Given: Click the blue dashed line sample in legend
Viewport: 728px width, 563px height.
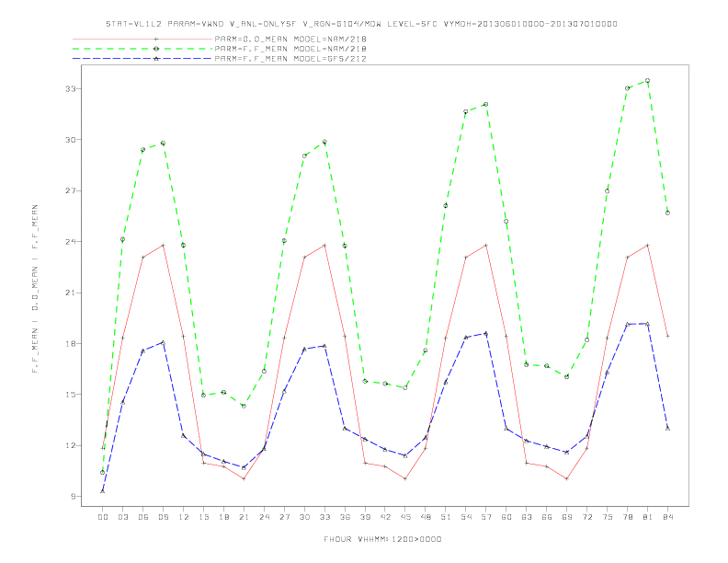Looking at the screenshot, I should [x=142, y=59].
